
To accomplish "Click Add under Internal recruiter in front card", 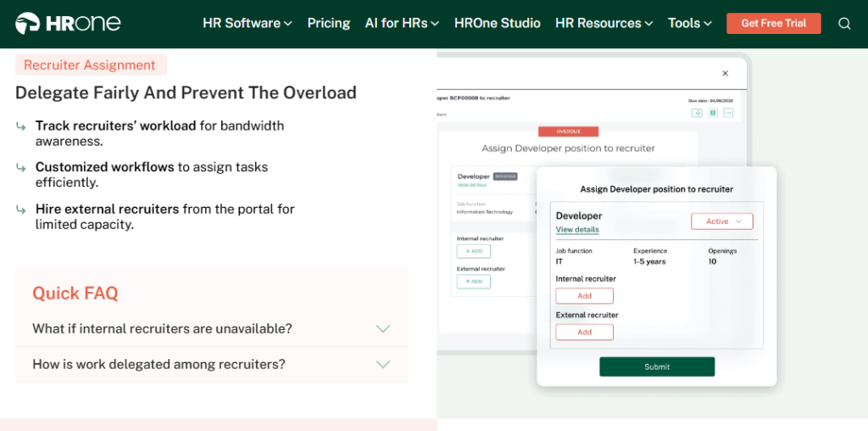I will coord(585,296).
